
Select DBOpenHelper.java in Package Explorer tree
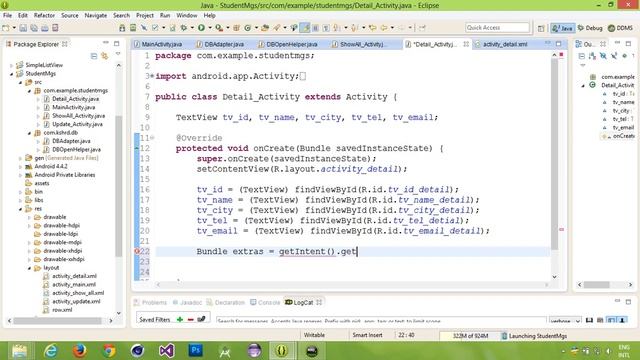pyautogui.click(x=76, y=149)
